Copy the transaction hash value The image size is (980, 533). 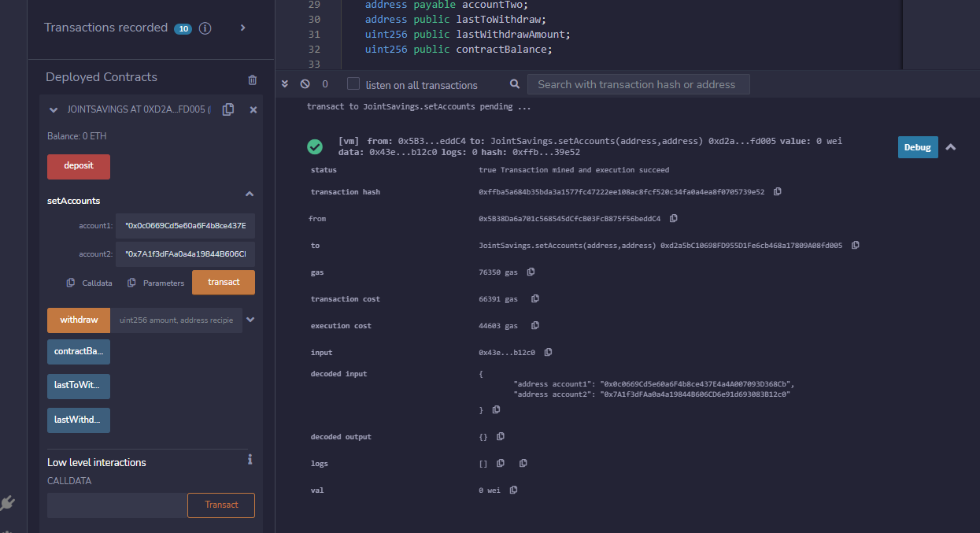(778, 191)
